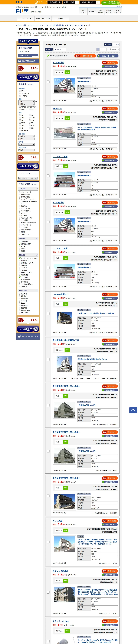Collapse the 建物・構造 section

(28, 238)
